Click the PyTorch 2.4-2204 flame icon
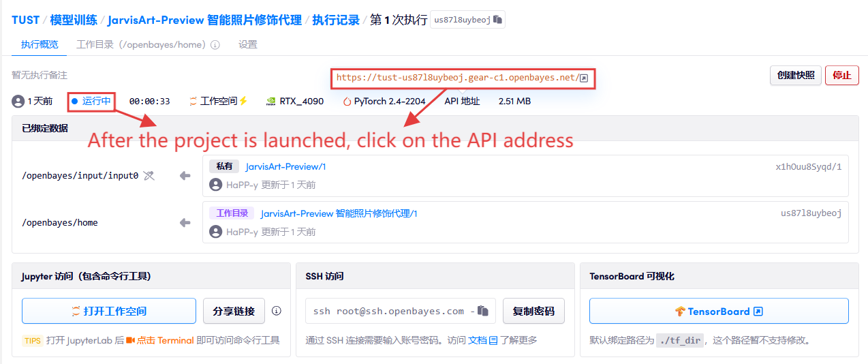 [347, 102]
